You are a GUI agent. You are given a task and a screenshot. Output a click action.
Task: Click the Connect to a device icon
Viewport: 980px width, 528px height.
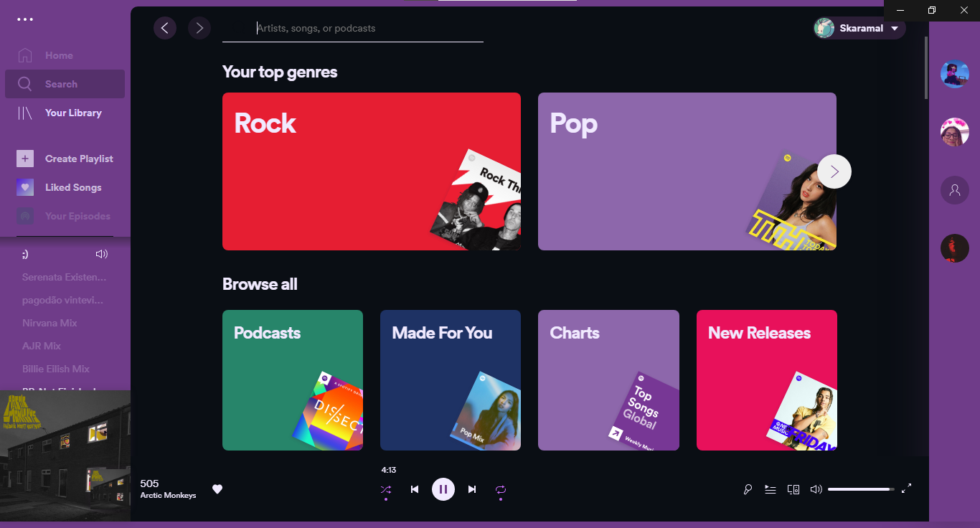793,489
